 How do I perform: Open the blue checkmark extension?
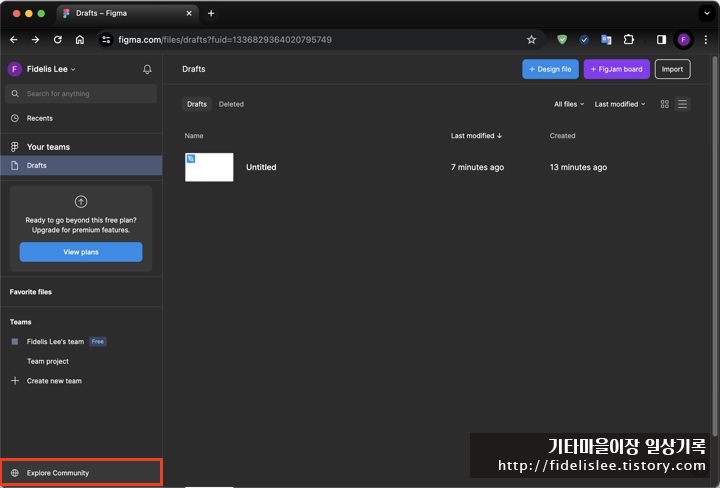(584, 40)
